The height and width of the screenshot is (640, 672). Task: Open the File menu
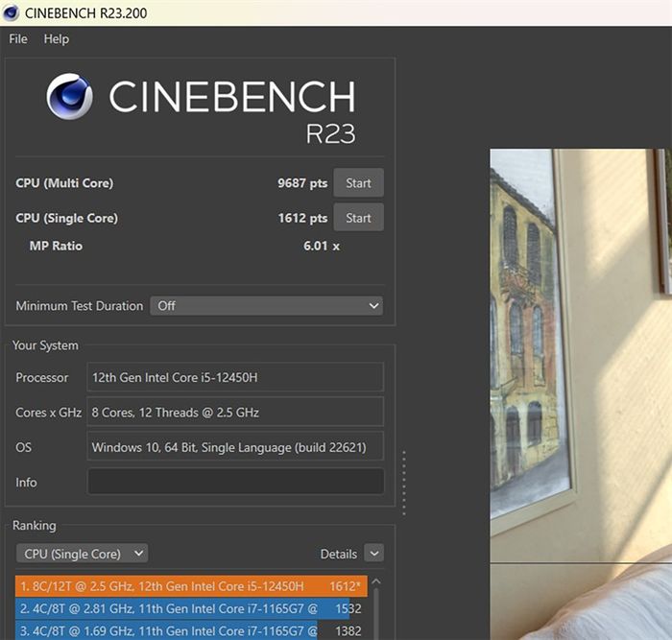click(x=18, y=39)
